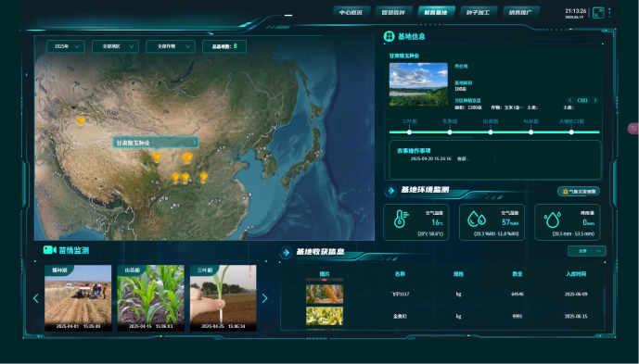
Task: Click the arrow icon beside 基地收获信息
Action: [x=286, y=253]
